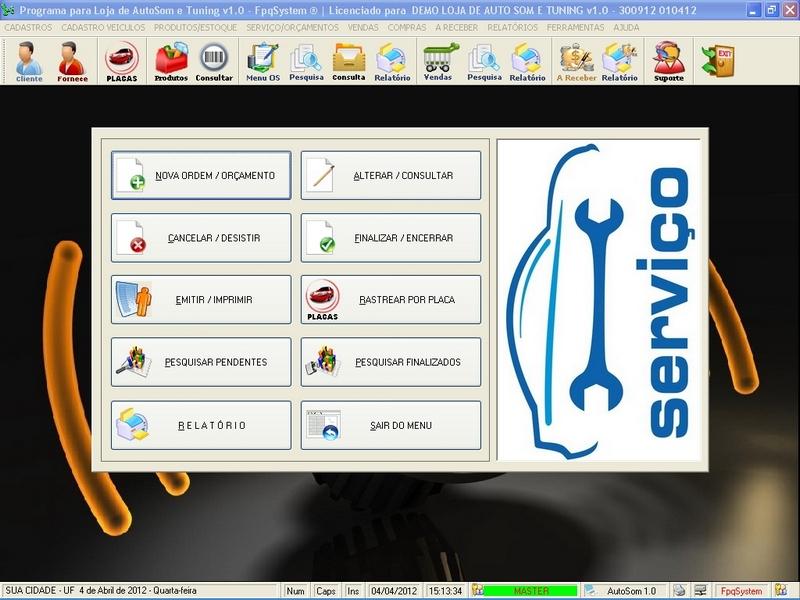Open the Cliente toolbar icon
The image size is (800, 600).
point(29,62)
